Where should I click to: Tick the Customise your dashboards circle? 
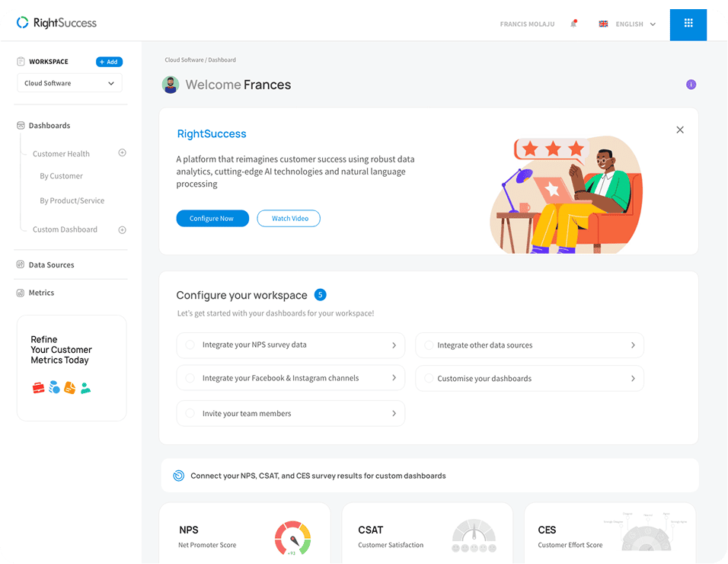point(429,379)
